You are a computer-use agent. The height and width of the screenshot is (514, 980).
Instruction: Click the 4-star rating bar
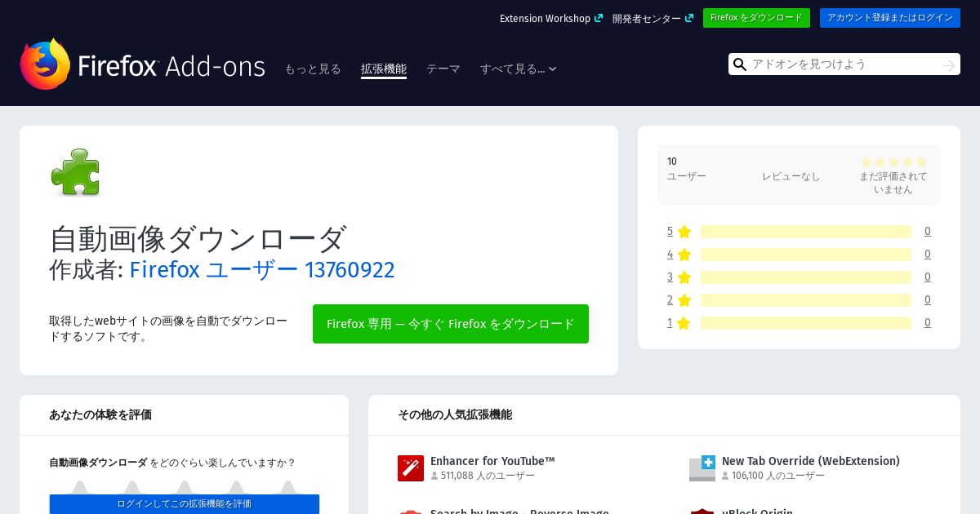point(806,255)
